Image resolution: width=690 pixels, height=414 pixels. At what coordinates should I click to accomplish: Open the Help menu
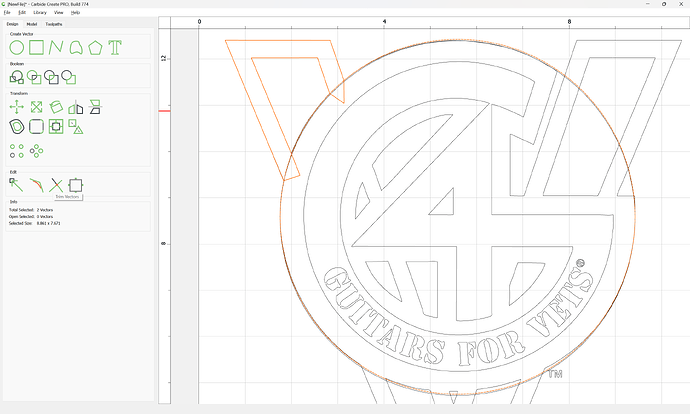(76, 13)
